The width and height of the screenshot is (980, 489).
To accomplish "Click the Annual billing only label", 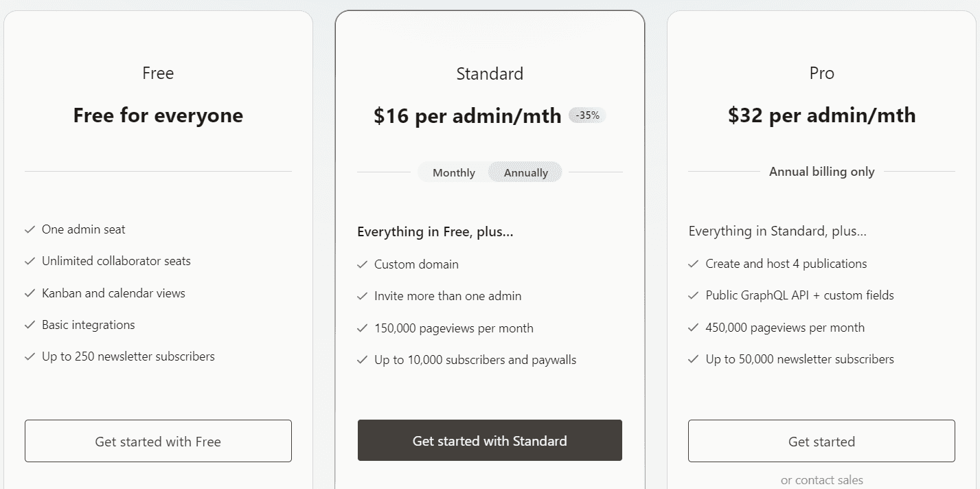I will pos(821,171).
